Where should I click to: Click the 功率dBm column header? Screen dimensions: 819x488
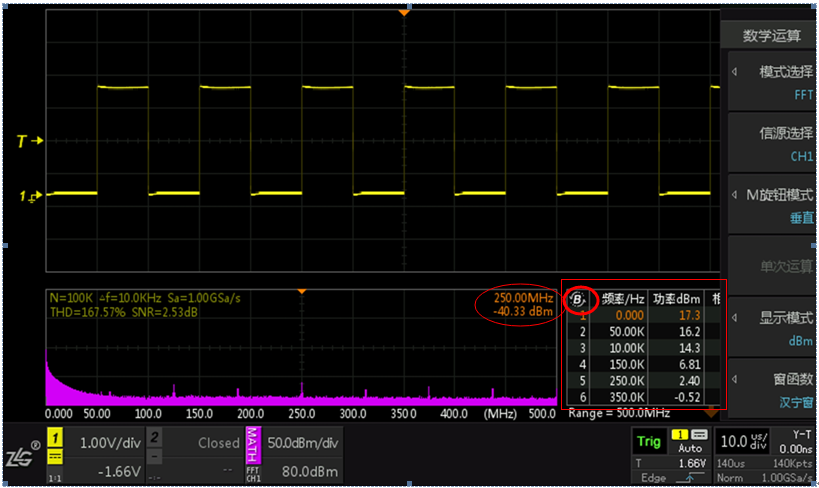point(676,299)
